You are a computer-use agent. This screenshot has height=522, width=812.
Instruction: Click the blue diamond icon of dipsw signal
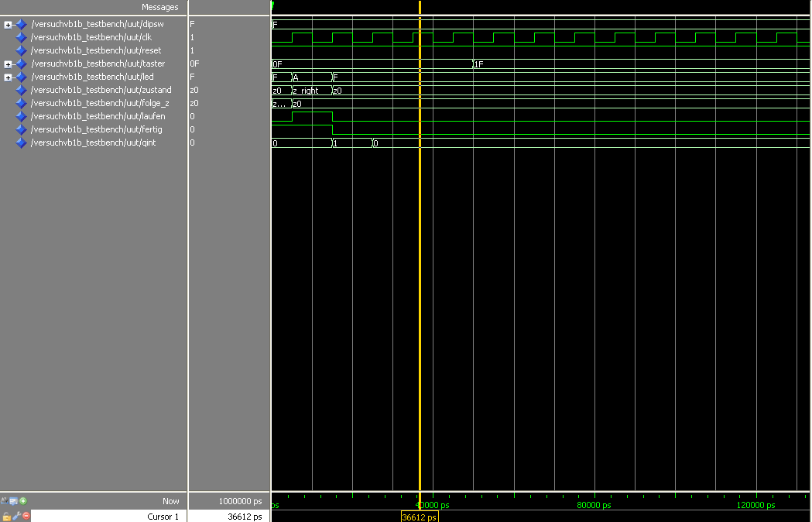click(21, 24)
